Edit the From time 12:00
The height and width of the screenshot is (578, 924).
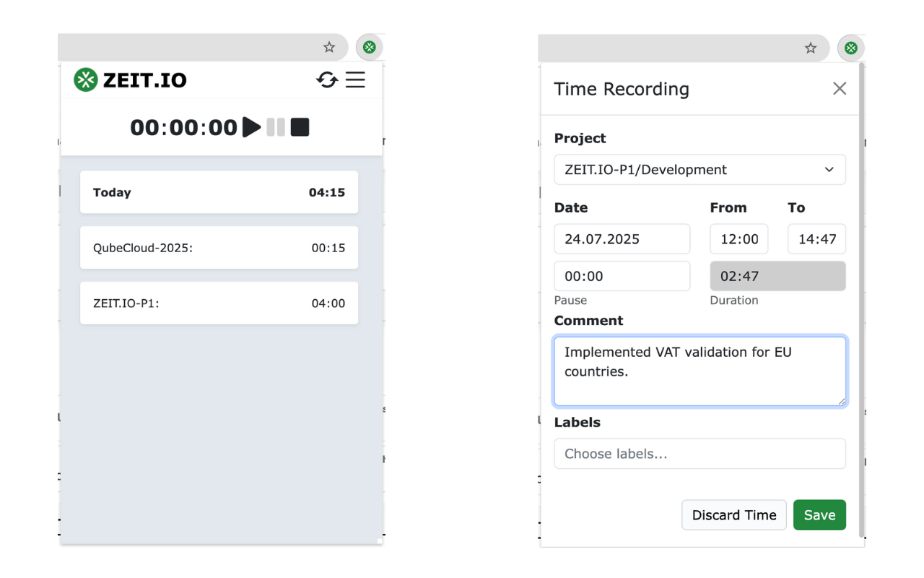(739, 239)
